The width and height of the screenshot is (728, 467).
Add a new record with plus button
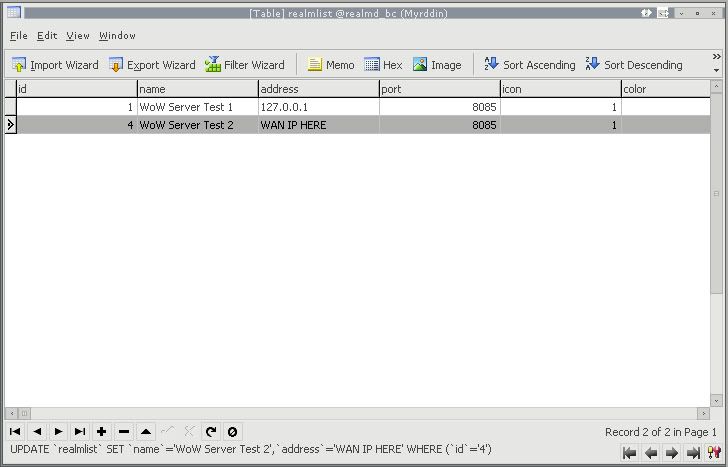coord(101,432)
